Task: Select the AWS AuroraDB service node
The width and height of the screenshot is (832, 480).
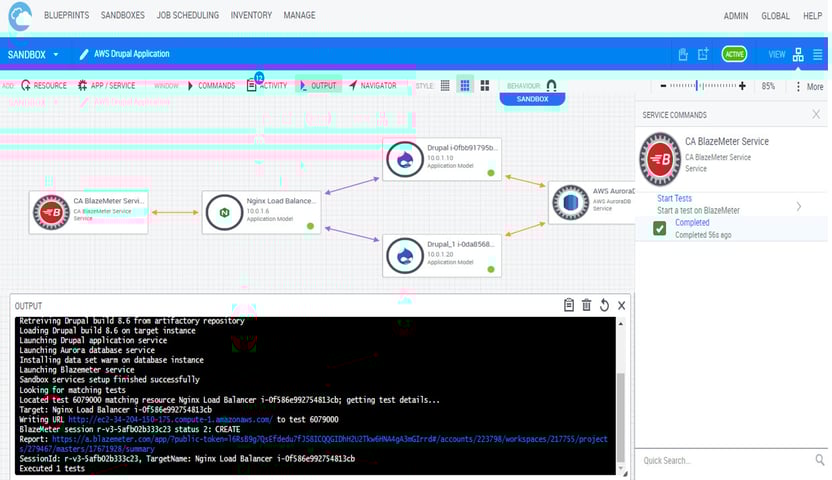Action: tap(592, 203)
